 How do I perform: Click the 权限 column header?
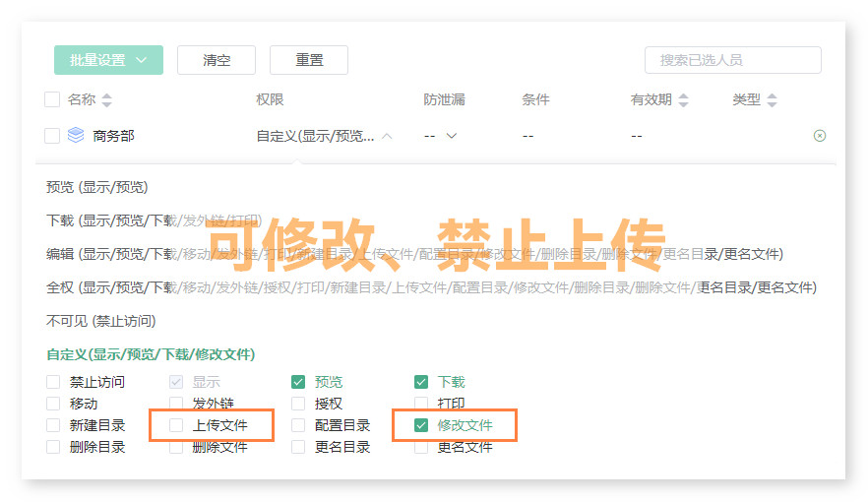click(x=270, y=99)
